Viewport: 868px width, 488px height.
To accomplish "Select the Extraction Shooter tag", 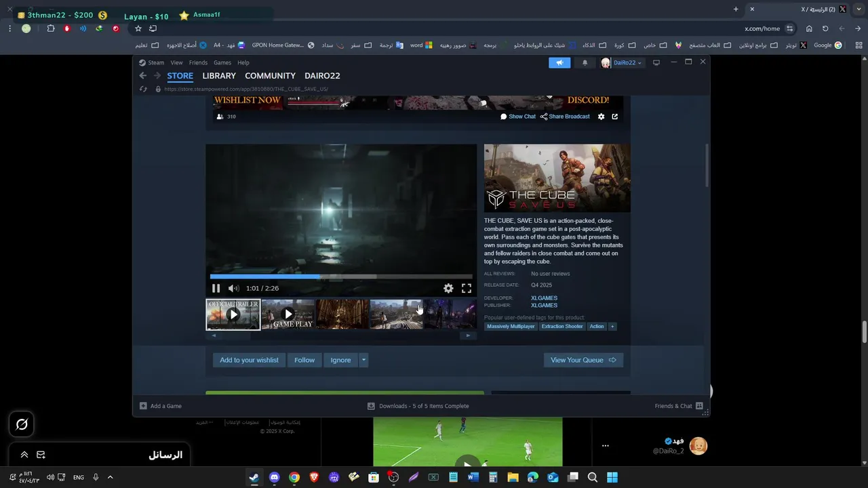I will (x=562, y=327).
